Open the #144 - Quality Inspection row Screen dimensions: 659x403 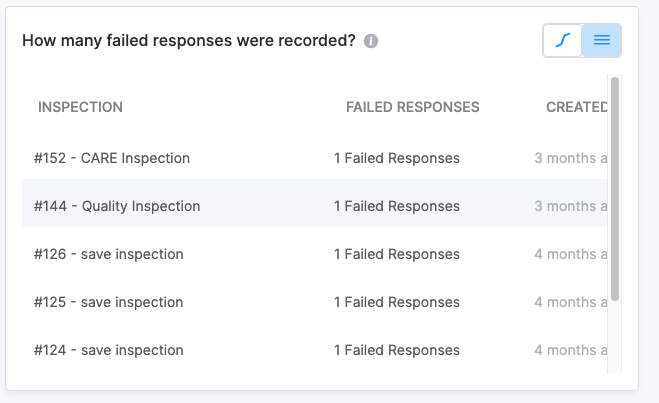point(117,206)
